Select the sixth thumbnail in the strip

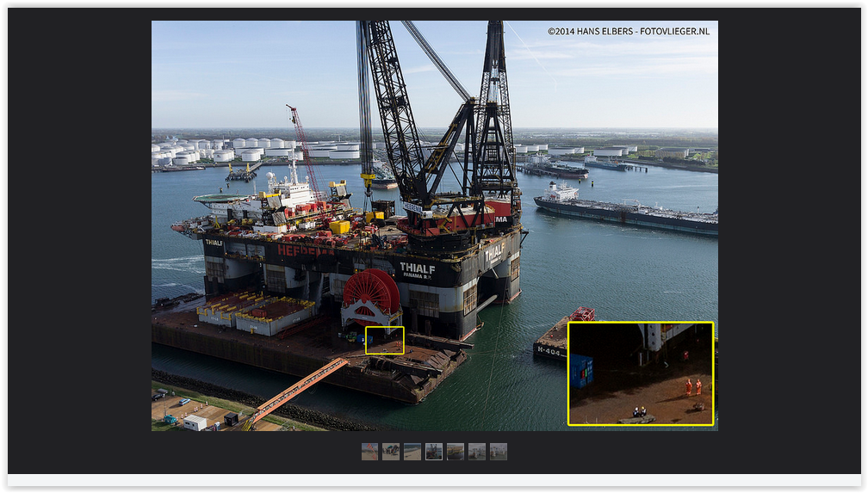click(x=477, y=452)
